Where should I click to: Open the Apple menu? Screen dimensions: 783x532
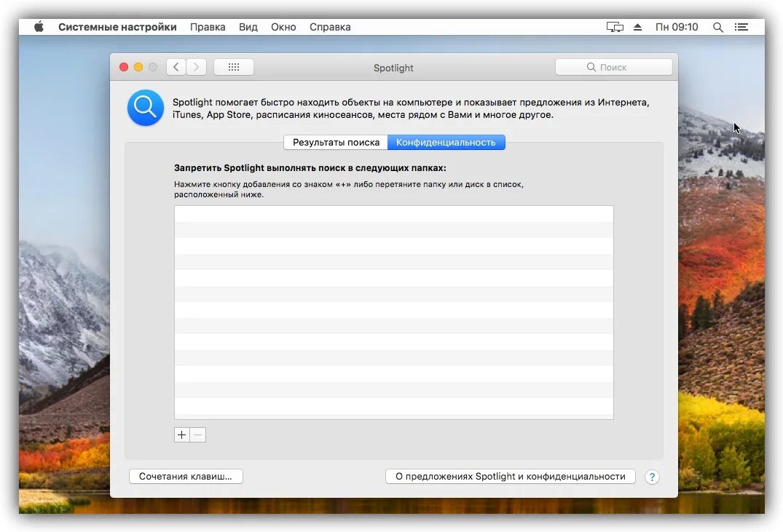39,27
